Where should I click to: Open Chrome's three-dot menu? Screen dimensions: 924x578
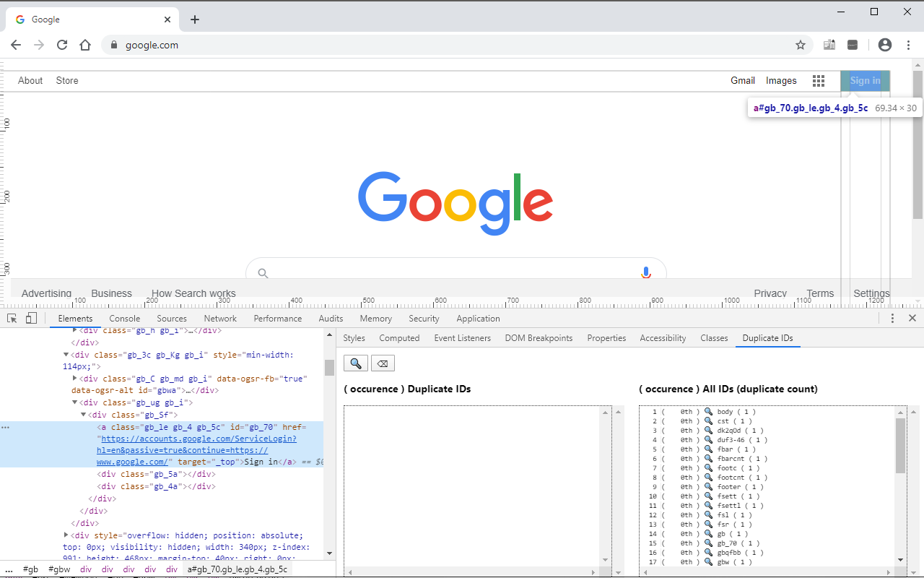[x=908, y=44]
